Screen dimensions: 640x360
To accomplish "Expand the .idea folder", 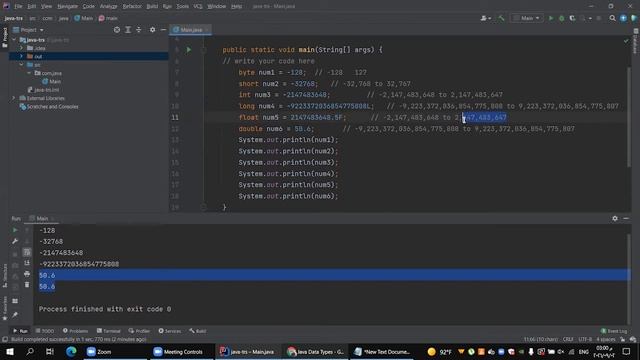I will point(22,48).
